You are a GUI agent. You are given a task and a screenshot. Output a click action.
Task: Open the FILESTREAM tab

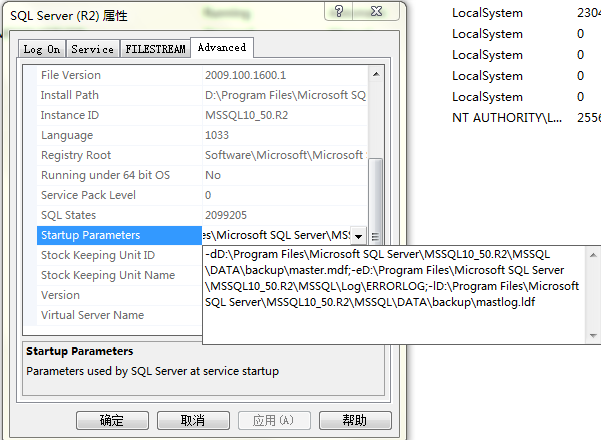point(155,49)
